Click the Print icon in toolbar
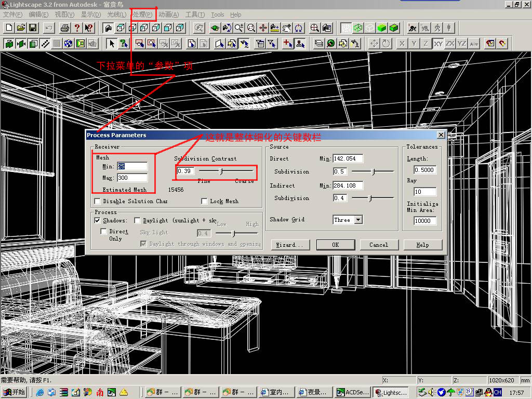Screen dimensions: 532x399 (64, 28)
